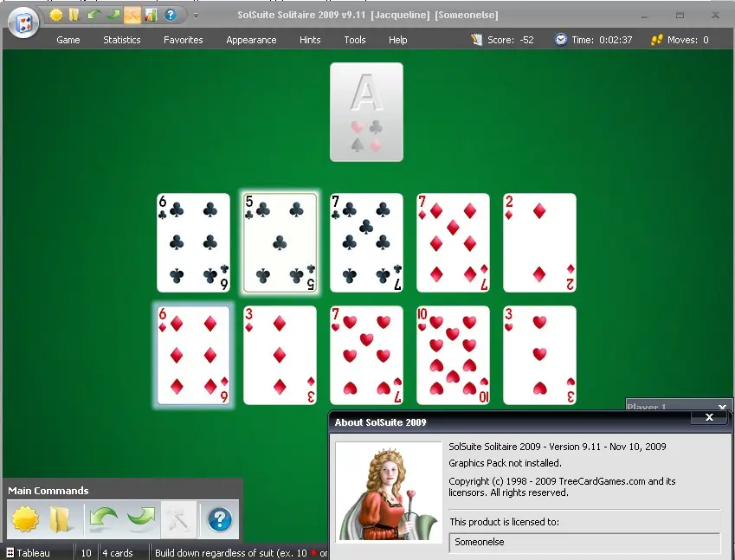The width and height of the screenshot is (735, 560).
Task: Expand quick access toolbar customize arrow
Action: [x=196, y=16]
